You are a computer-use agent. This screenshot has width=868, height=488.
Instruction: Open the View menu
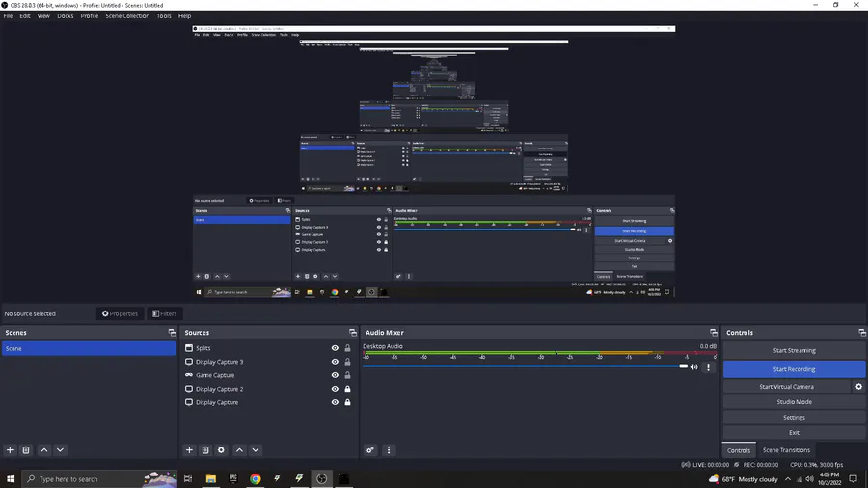pyautogui.click(x=43, y=16)
